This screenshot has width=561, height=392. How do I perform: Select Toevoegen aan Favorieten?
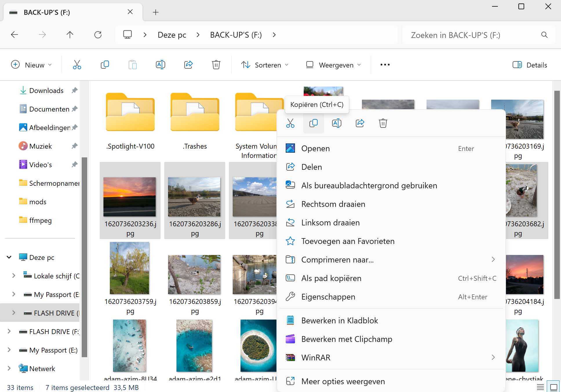pyautogui.click(x=391, y=241)
